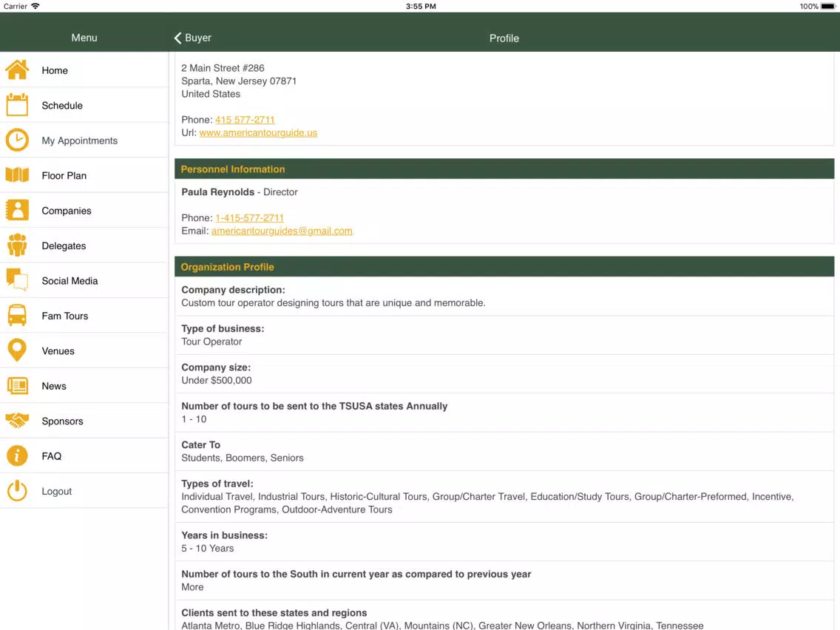Tap the Wi-Fi indicator in status bar

click(x=35, y=6)
